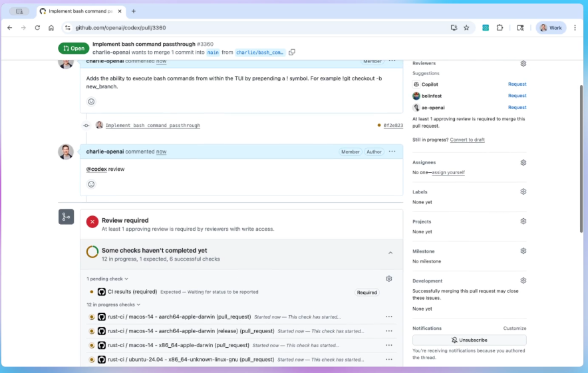Click the site information icon in address bar
This screenshot has width=588, height=373.
pyautogui.click(x=67, y=28)
